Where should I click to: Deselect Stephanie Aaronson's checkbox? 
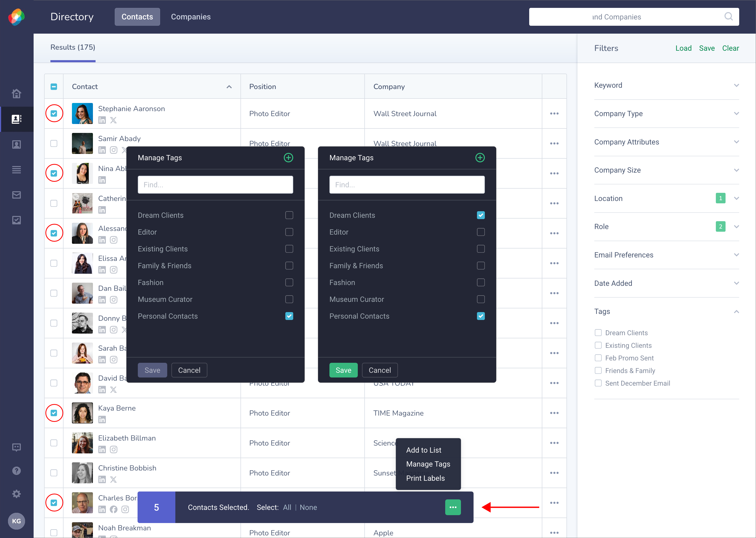click(x=54, y=114)
